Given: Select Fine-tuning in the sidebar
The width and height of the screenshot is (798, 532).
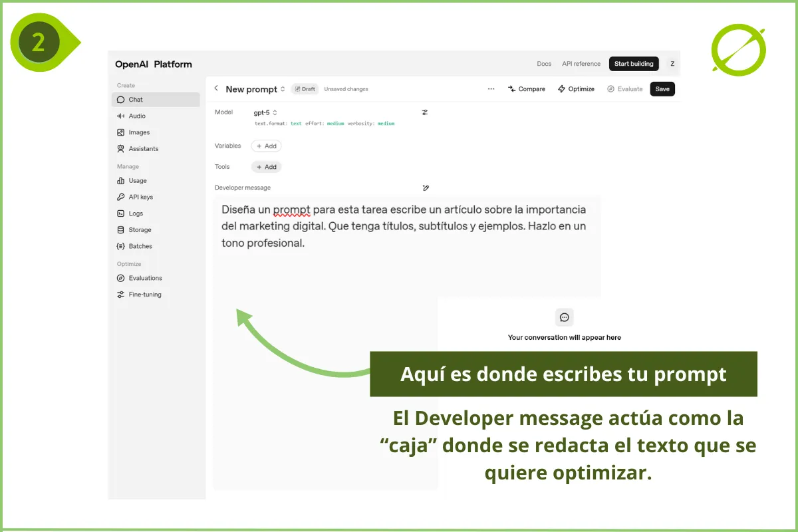Looking at the screenshot, I should coord(144,295).
